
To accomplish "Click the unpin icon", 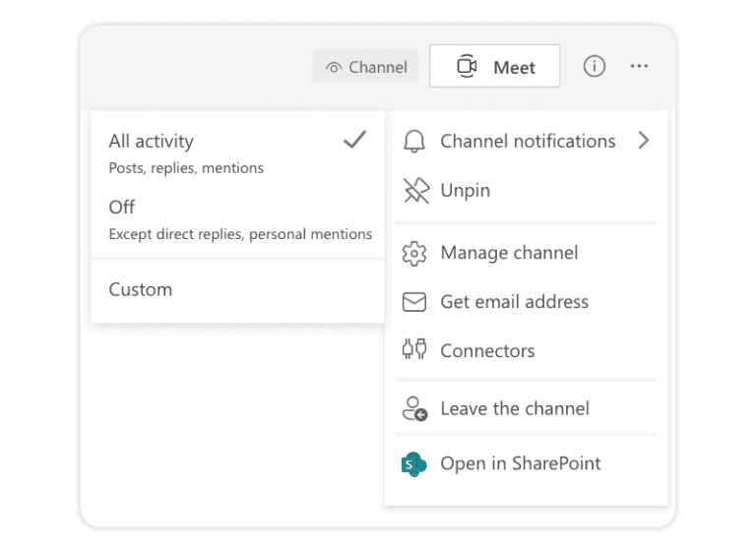I will (416, 191).
